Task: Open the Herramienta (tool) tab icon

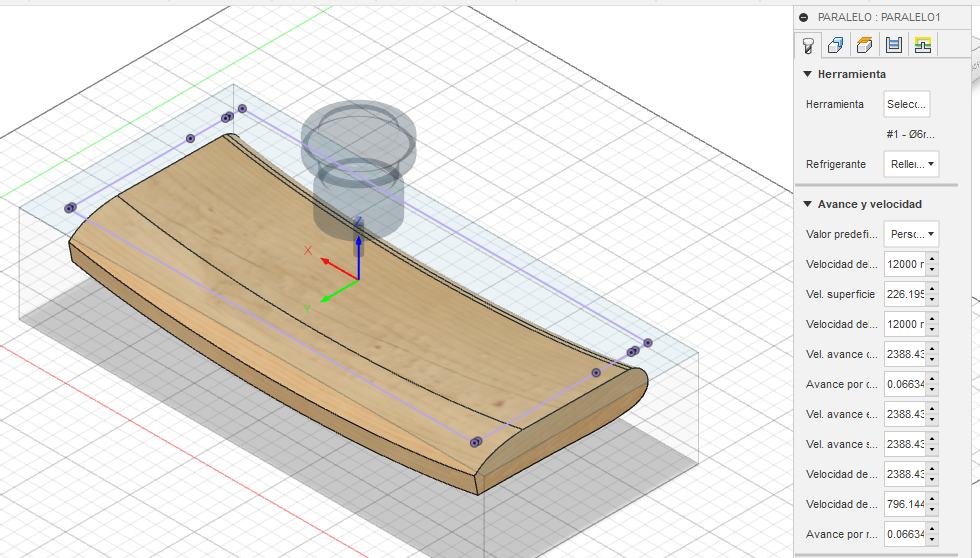Action: (807, 45)
